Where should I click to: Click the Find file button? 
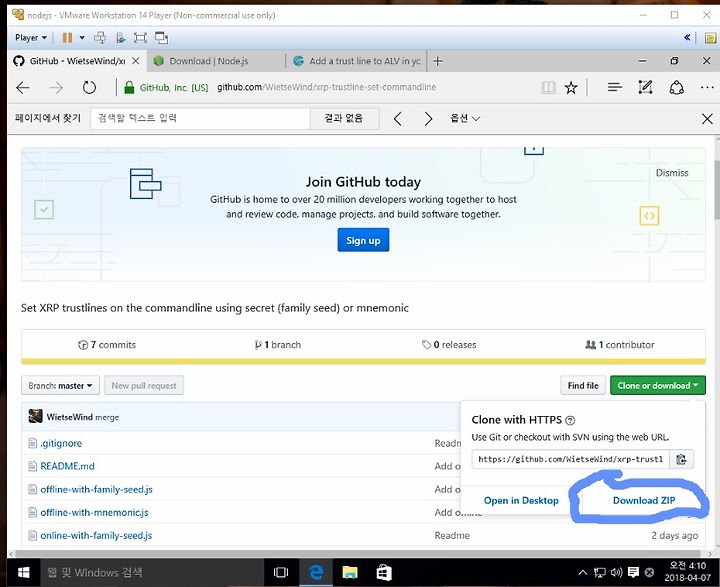click(x=583, y=385)
